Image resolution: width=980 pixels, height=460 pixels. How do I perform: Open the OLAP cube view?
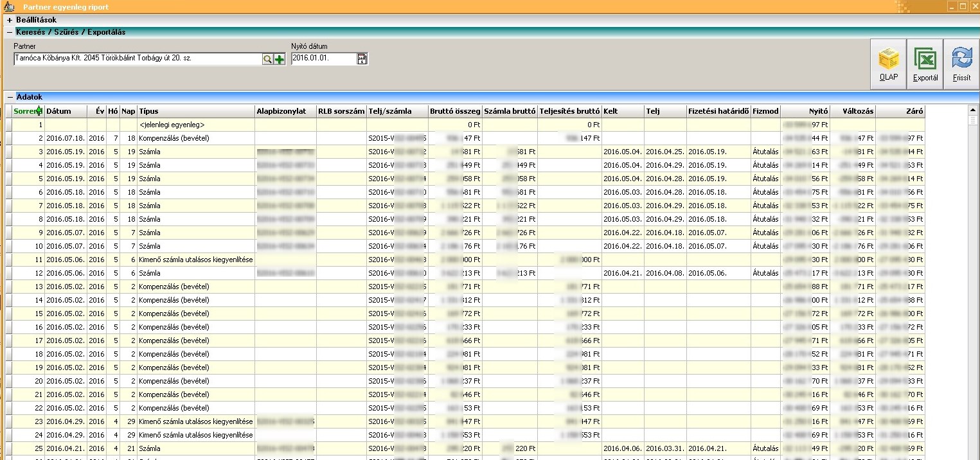(x=888, y=64)
